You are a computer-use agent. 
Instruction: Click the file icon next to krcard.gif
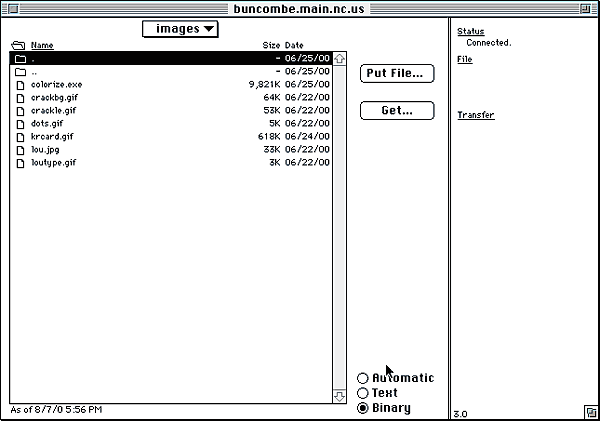pyautogui.click(x=20, y=137)
